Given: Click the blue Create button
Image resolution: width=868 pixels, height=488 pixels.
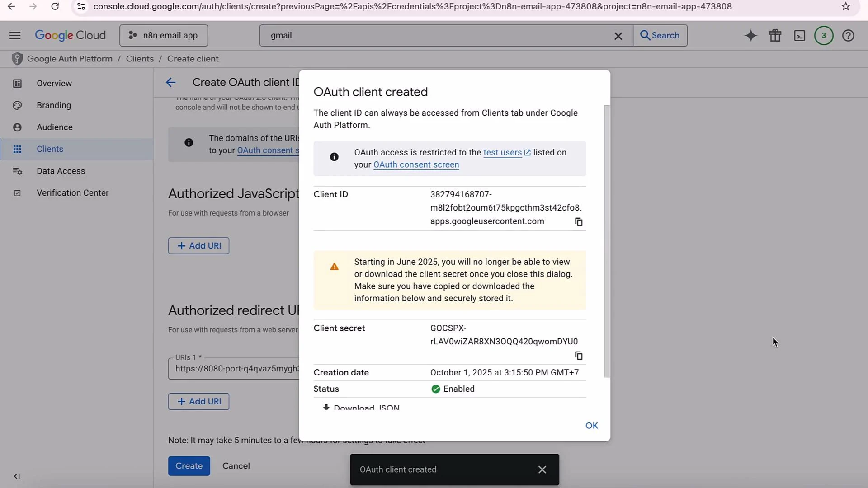Looking at the screenshot, I should coord(189,466).
